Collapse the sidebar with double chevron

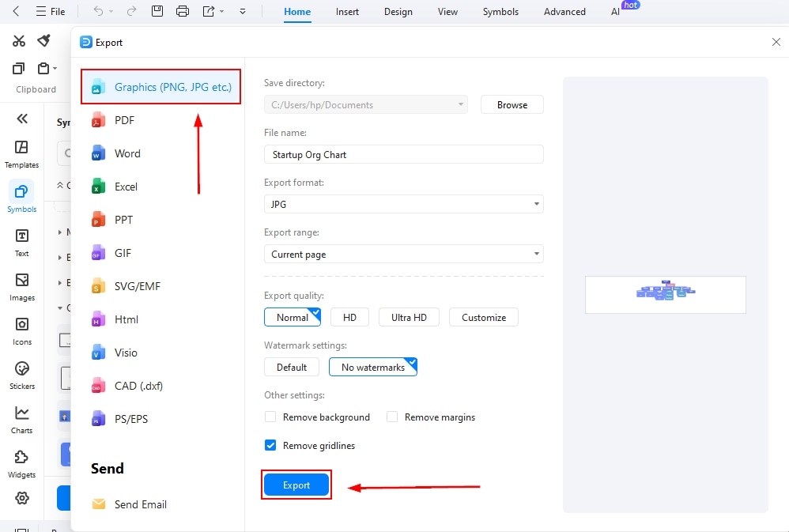coord(21,119)
